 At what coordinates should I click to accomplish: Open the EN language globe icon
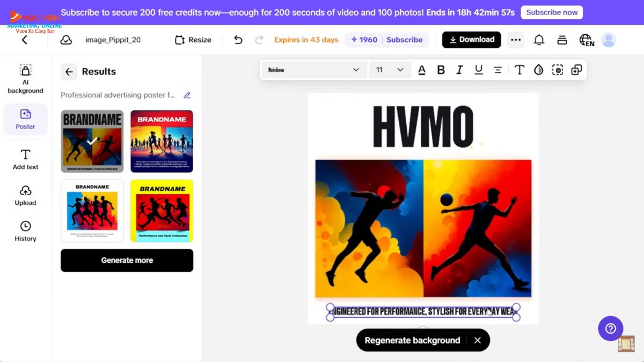586,40
